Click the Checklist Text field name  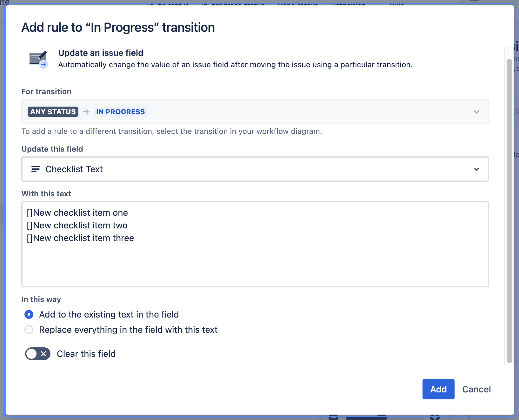[x=74, y=169]
